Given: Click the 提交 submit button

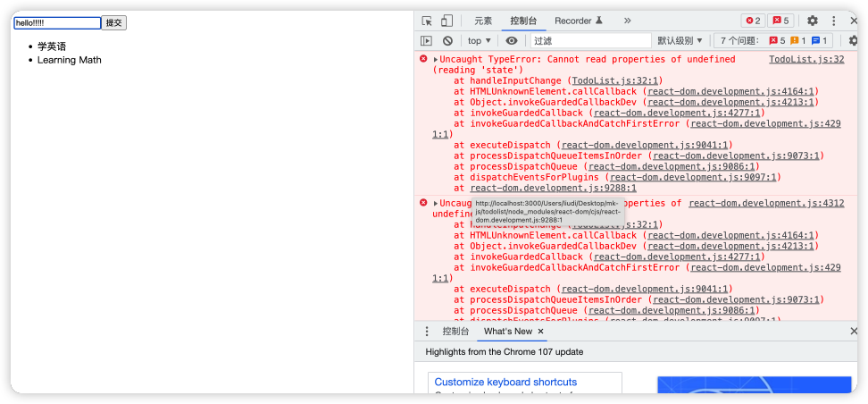Looking at the screenshot, I should click(x=114, y=22).
